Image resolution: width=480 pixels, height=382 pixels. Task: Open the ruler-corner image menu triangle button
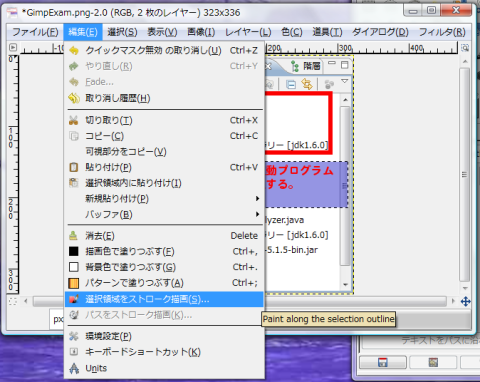click(13, 48)
